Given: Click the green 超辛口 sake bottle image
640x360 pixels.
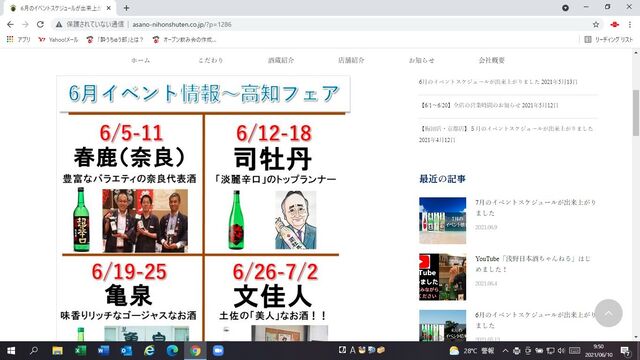Looking at the screenshot, I should pyautogui.click(x=81, y=220).
